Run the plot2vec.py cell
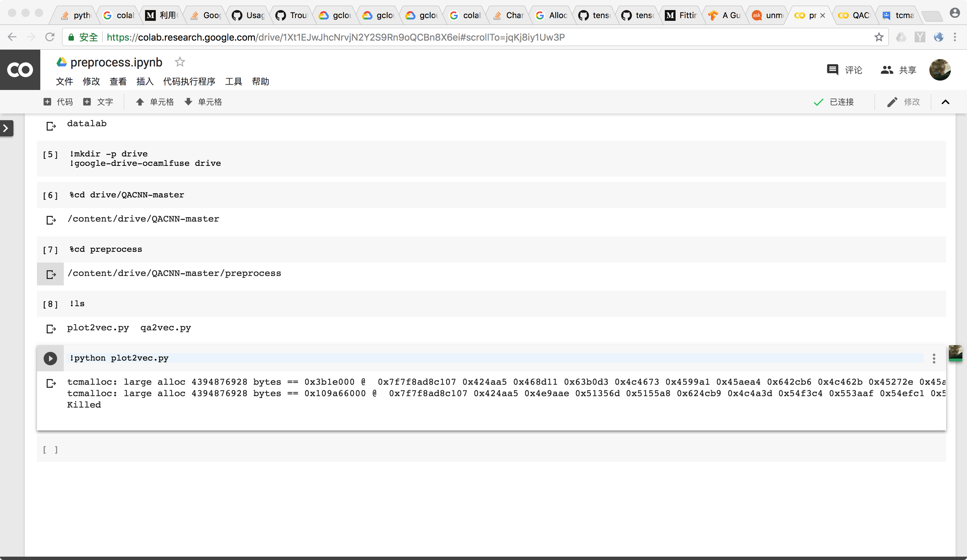Viewport: 967px width, 560px height. (x=50, y=358)
